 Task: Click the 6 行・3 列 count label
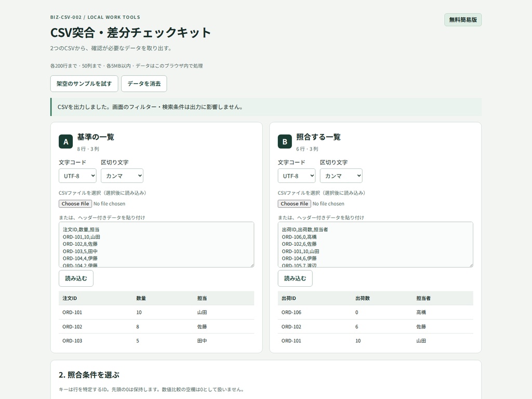tap(307, 149)
